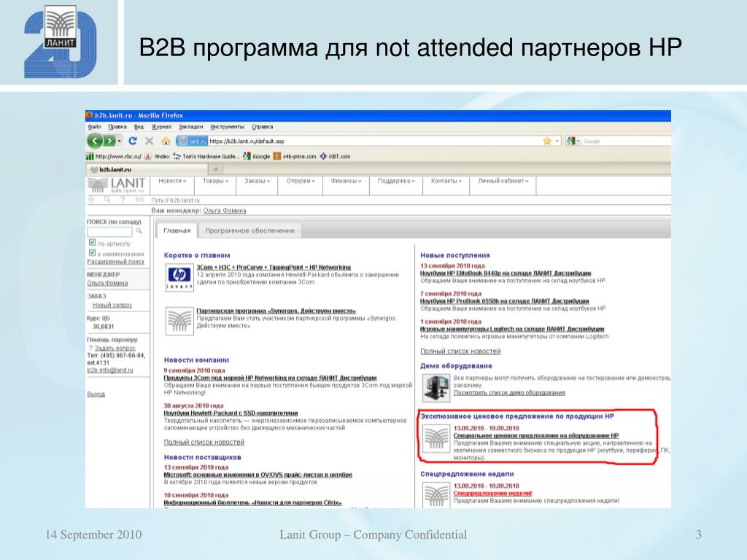Open the Файл menu
This screenshot has height=560, width=747.
click(94, 127)
